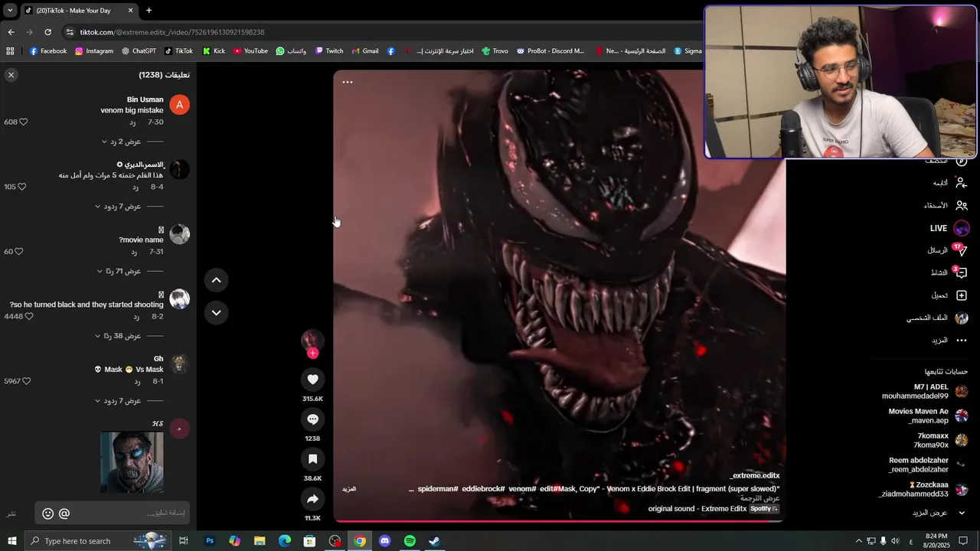Open the Upload (تحميل) sidebar item

pos(949,295)
